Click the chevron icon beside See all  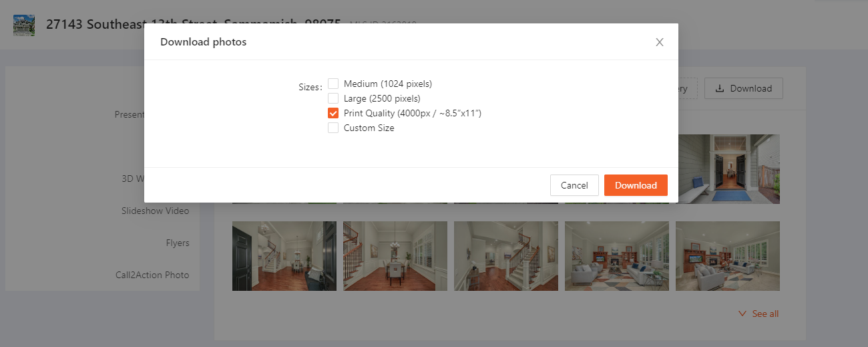(x=742, y=314)
